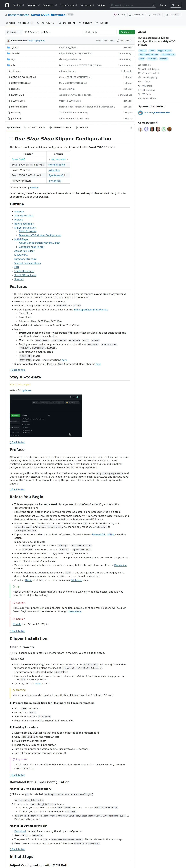This screenshot has width=186, height=868.
Task: Open Activity in About sidebar
Action: coord(144,82)
